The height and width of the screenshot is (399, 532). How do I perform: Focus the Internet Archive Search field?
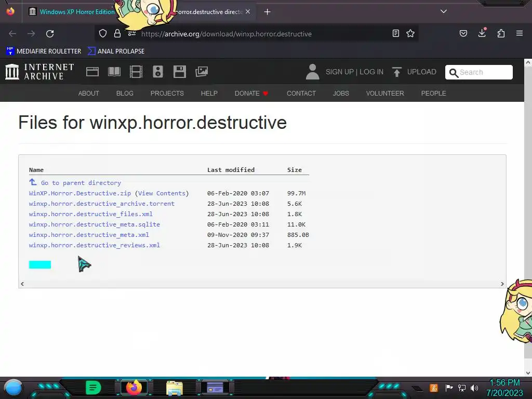click(478, 72)
